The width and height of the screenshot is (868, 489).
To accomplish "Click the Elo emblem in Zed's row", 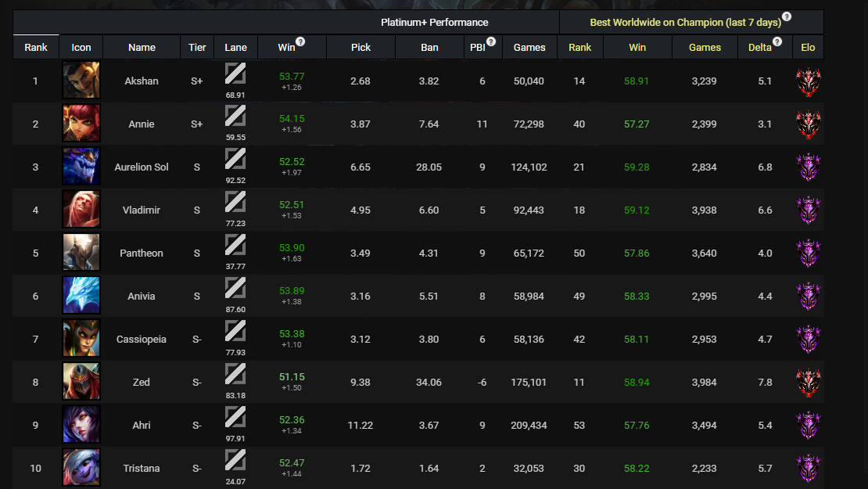I will (x=808, y=382).
